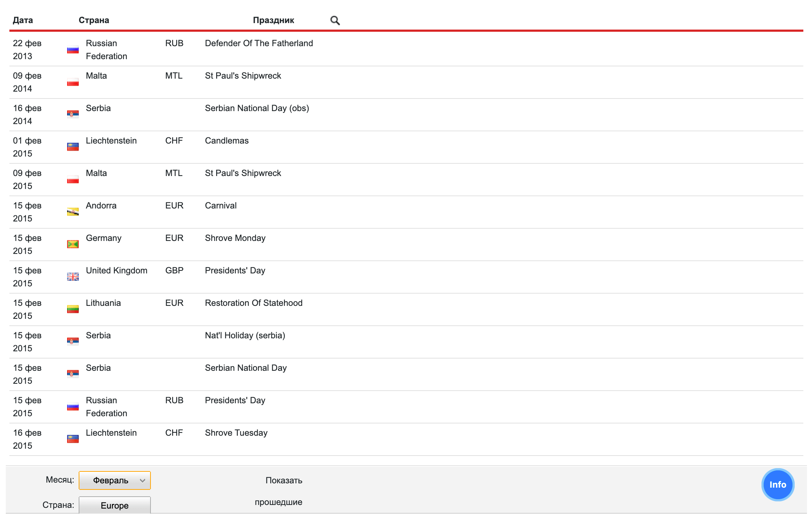Open the Месяц dropdown showing Февраль

click(x=114, y=480)
